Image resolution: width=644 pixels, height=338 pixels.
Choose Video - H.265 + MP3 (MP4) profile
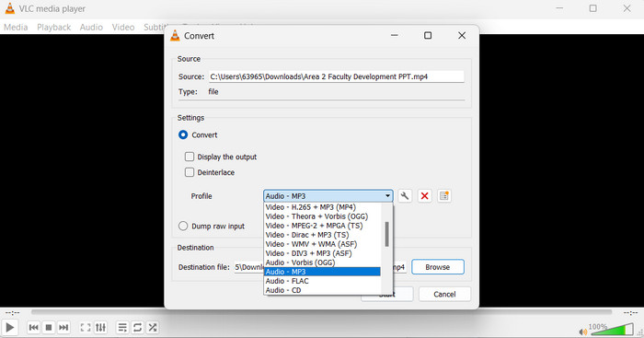(322, 207)
